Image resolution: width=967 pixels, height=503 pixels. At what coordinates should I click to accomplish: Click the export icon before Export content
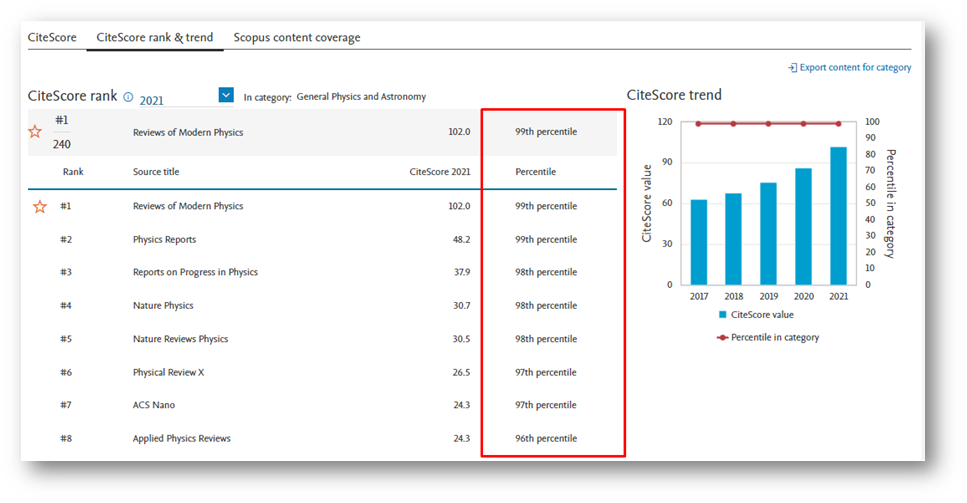tap(792, 67)
